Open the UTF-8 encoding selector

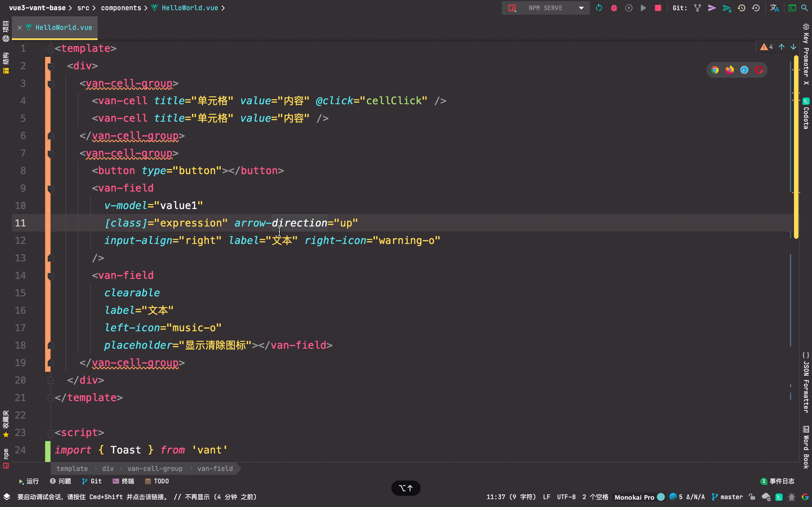(566, 497)
